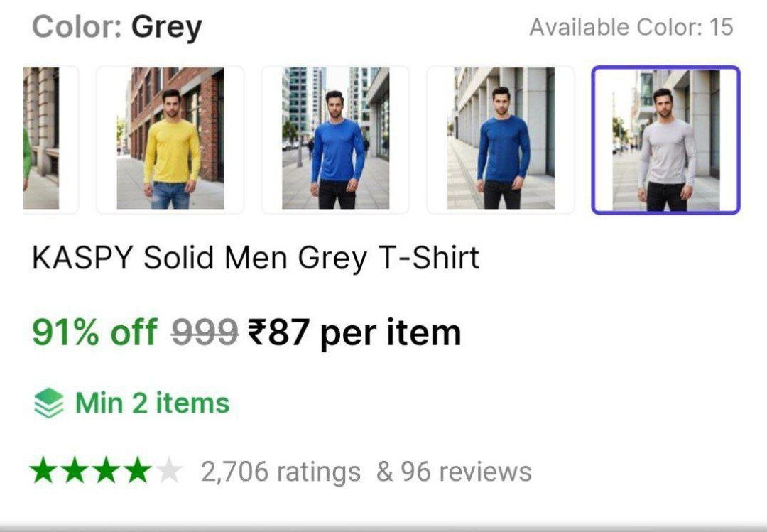Click the Color: Grey label
767x532 pixels.
(117, 28)
